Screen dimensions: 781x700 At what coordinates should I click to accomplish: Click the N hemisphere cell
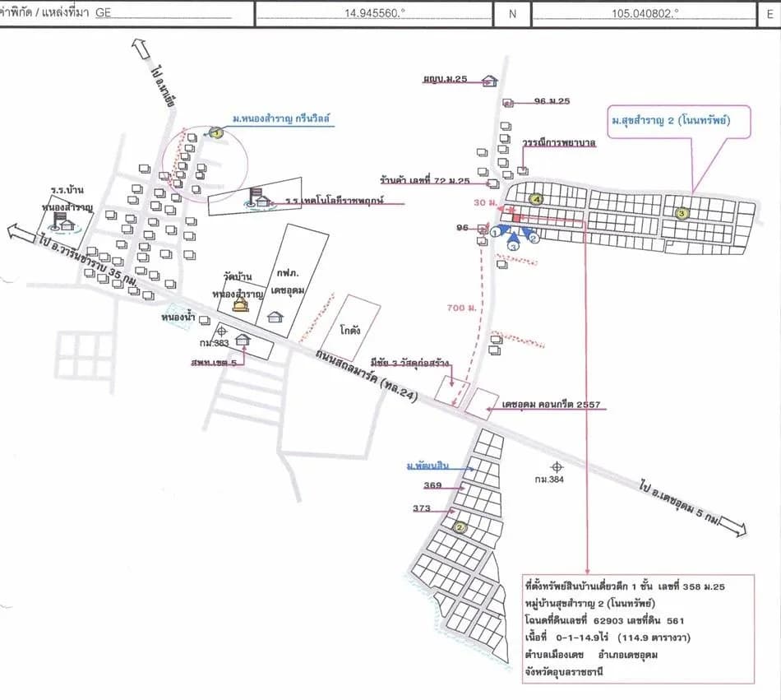point(512,14)
